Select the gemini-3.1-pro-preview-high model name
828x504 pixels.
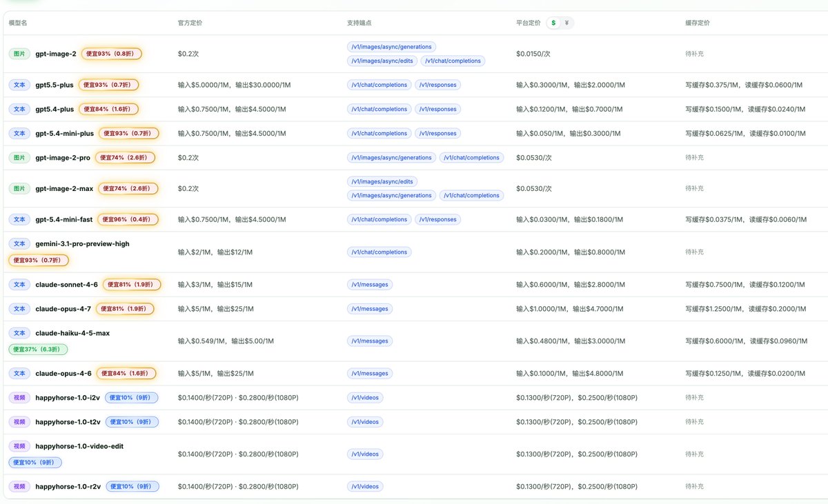pyautogui.click(x=82, y=243)
